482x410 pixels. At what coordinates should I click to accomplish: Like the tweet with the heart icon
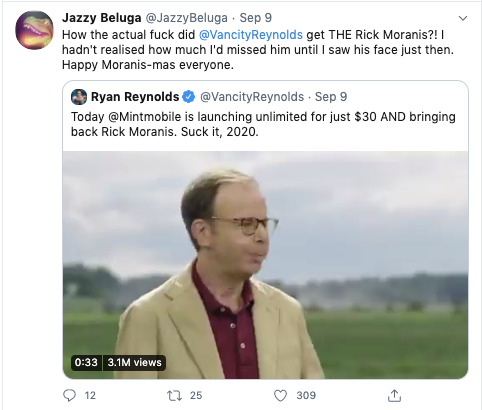(280, 396)
